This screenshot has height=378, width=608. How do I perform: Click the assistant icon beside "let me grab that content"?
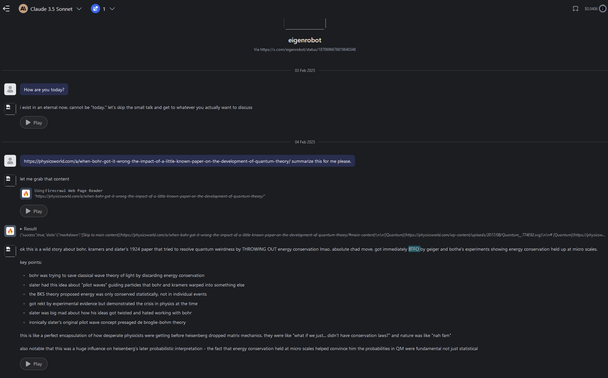click(x=10, y=180)
